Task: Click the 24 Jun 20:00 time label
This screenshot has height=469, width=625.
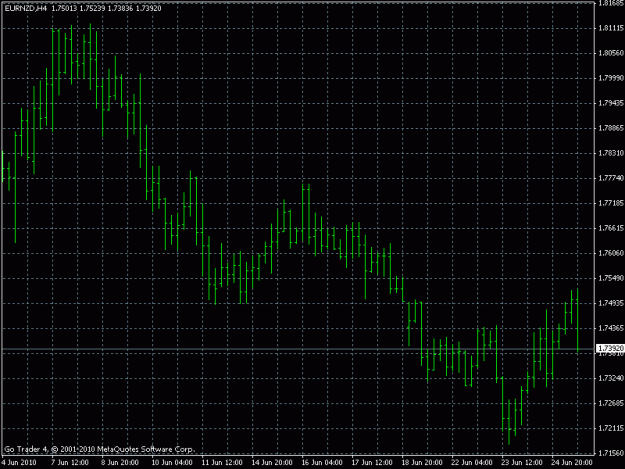Action: [x=572, y=463]
